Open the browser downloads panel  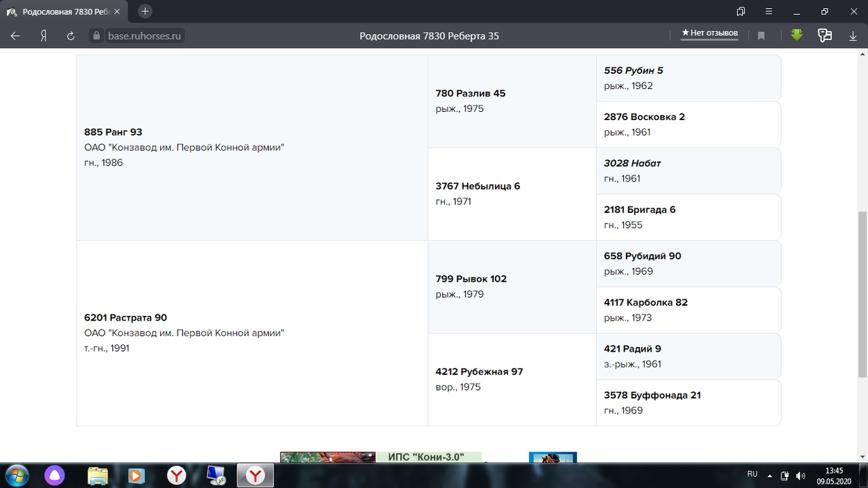tap(853, 36)
